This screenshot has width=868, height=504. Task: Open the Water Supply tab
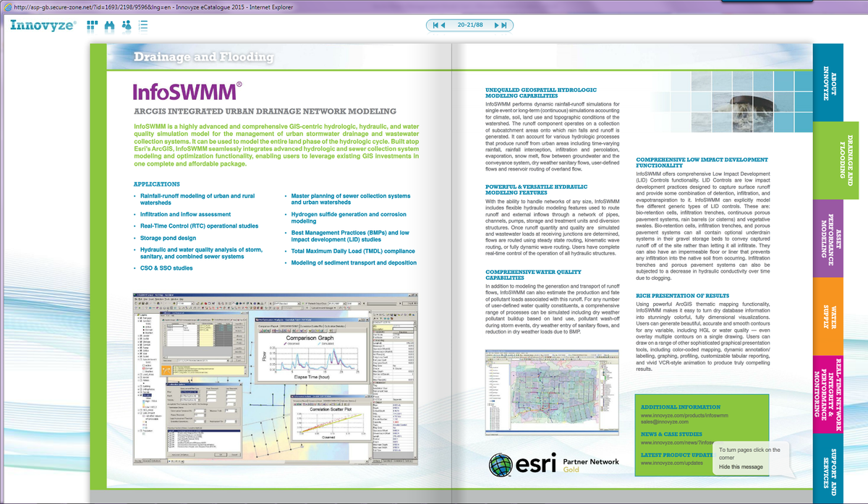[828, 316]
